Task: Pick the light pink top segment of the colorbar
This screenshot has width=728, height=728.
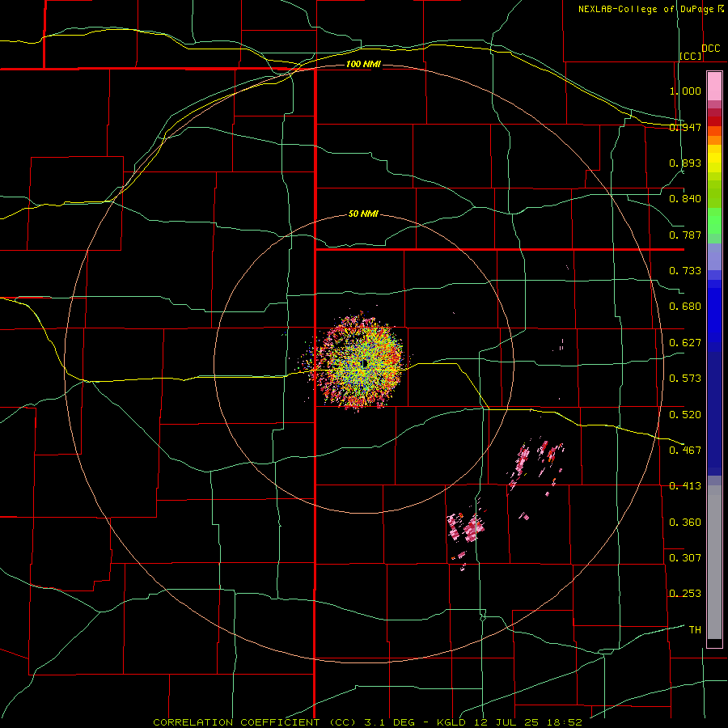Action: [714, 87]
